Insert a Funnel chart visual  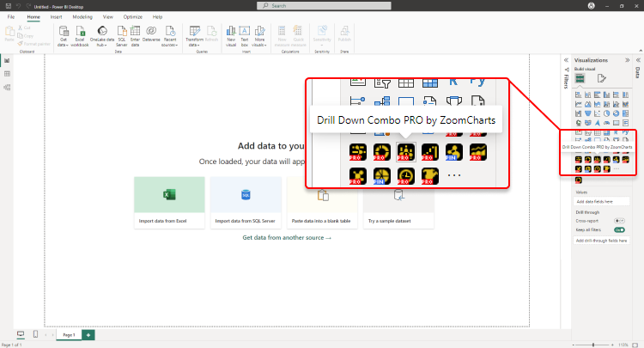(587, 113)
